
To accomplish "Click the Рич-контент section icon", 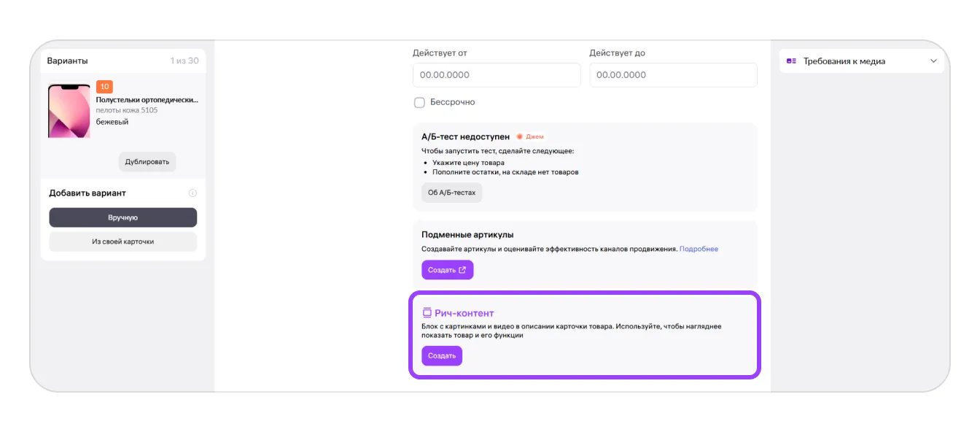I will 427,312.
